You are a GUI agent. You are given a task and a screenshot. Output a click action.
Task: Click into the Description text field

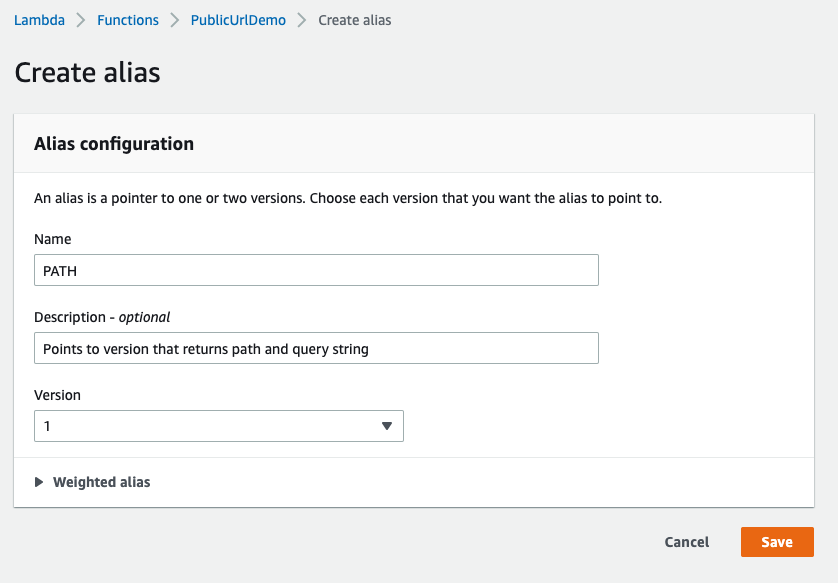click(x=316, y=348)
